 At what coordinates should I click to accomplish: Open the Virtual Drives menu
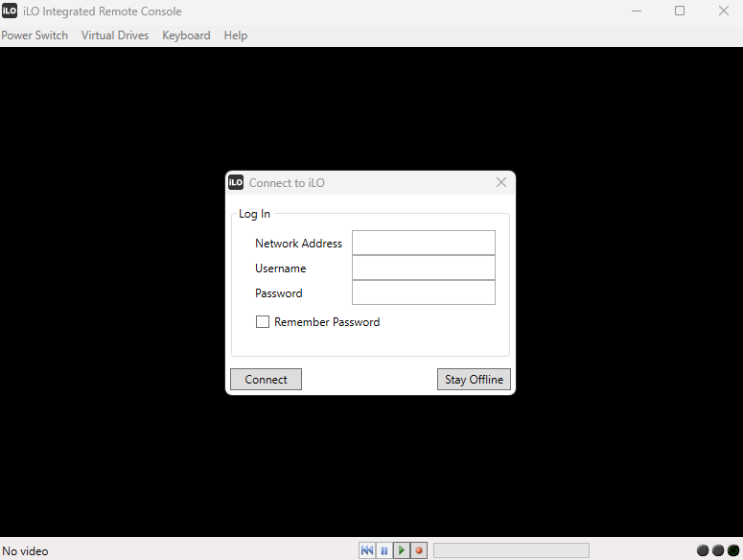(115, 35)
